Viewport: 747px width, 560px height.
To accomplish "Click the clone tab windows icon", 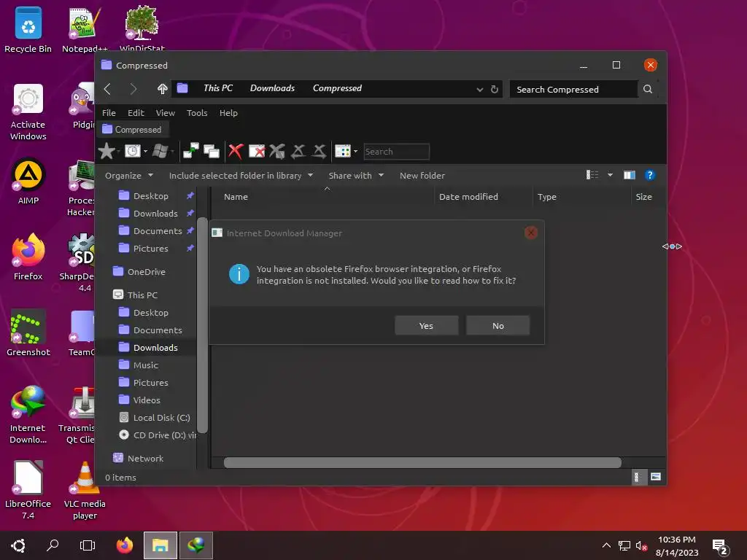I will point(212,151).
